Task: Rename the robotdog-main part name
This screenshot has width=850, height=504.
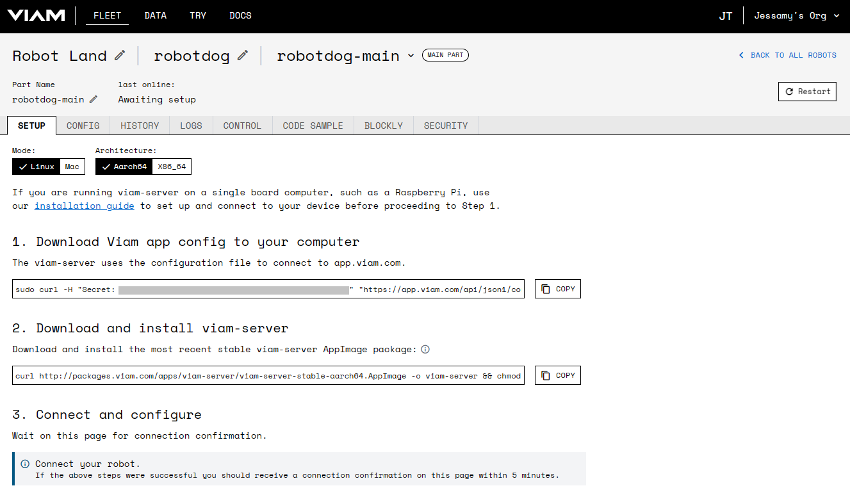Action: (x=95, y=100)
